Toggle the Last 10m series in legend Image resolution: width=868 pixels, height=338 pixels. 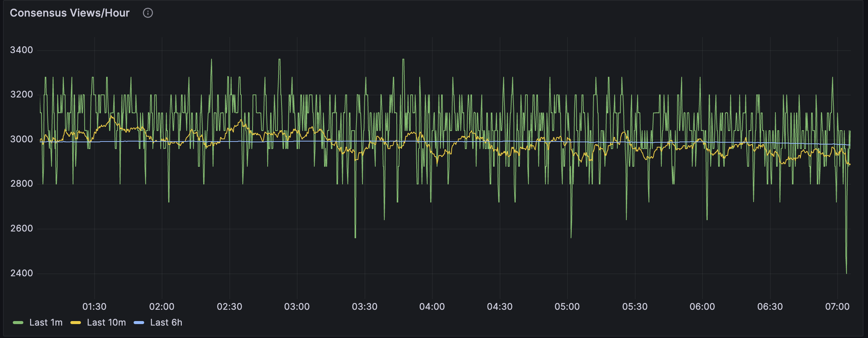(x=106, y=323)
